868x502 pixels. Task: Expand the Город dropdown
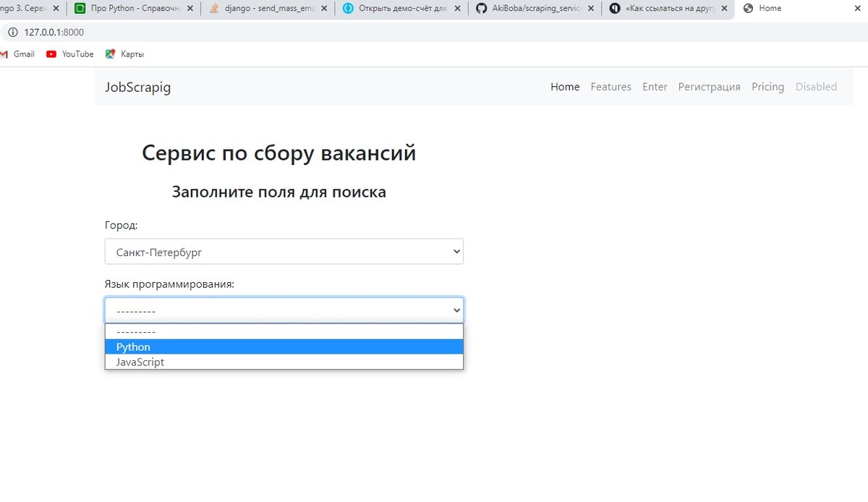tap(284, 251)
